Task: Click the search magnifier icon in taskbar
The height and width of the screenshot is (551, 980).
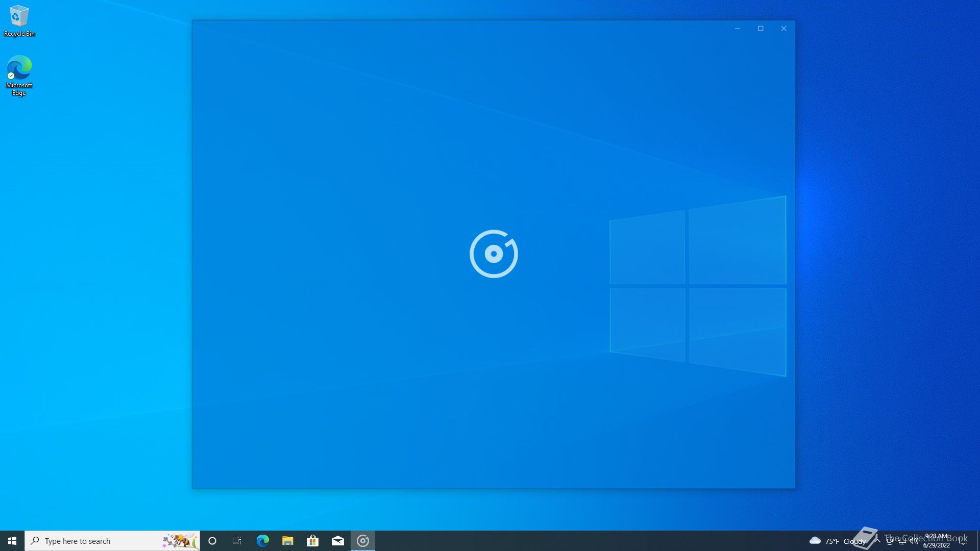Action: (x=35, y=541)
